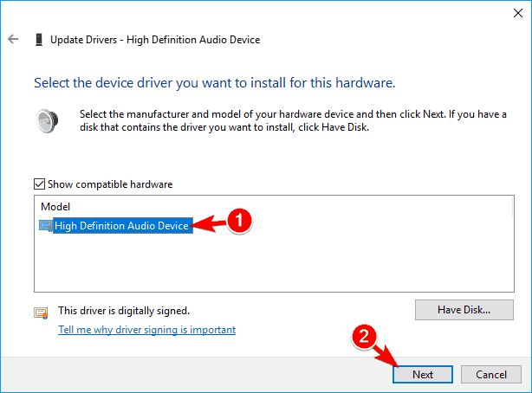This screenshot has width=532, height=393.
Task: Cancel the driver update wizard
Action: pos(491,374)
